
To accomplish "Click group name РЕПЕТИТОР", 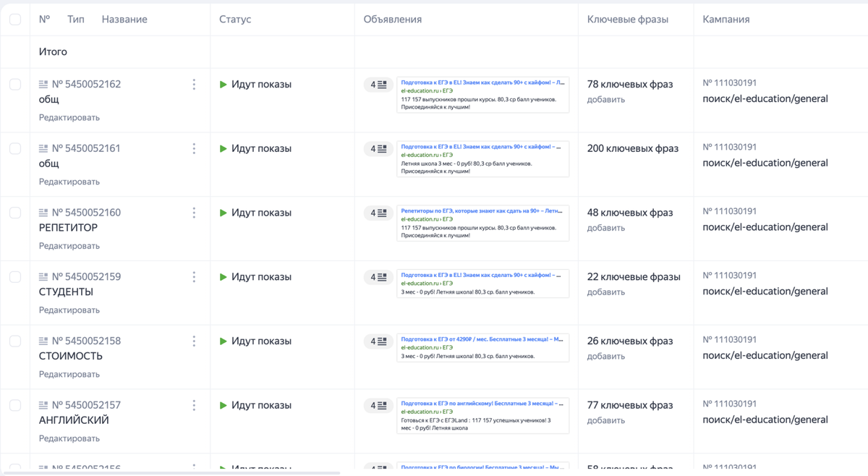I will [x=68, y=228].
